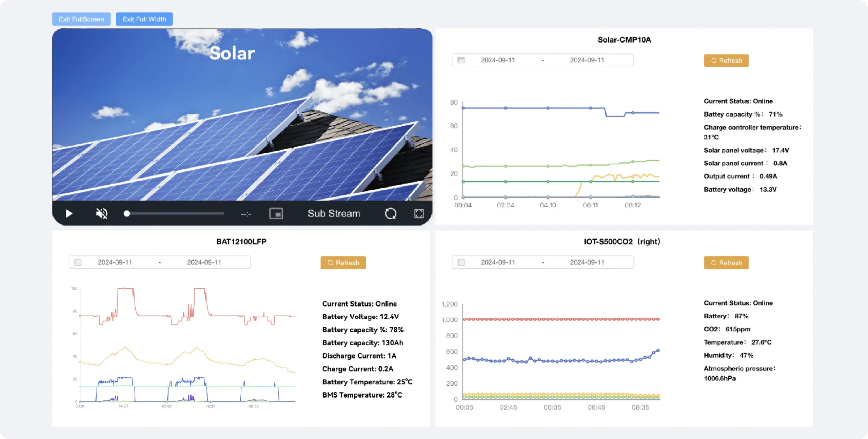Play the Solar video stream

point(69,213)
